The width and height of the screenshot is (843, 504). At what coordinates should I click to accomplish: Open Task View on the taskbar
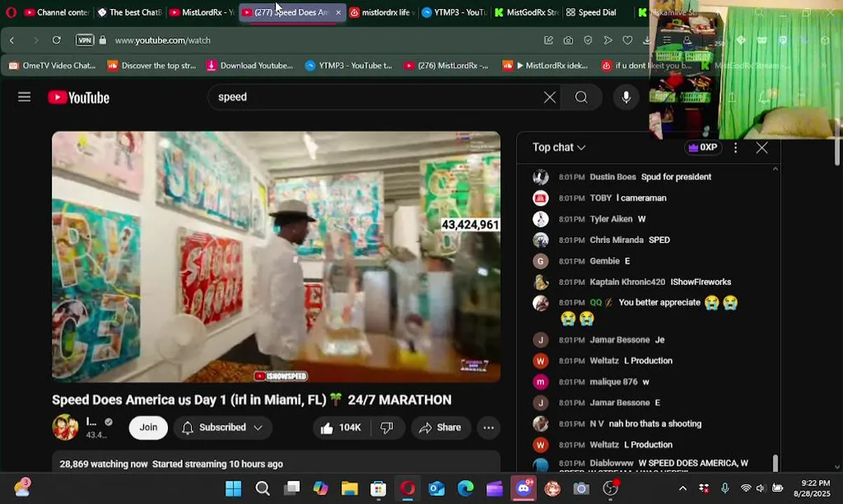coord(292,489)
